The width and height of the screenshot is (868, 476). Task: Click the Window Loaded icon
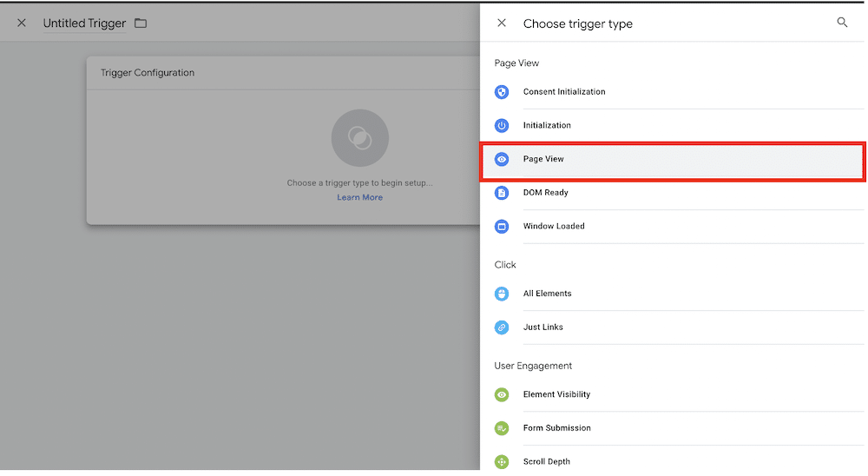502,227
